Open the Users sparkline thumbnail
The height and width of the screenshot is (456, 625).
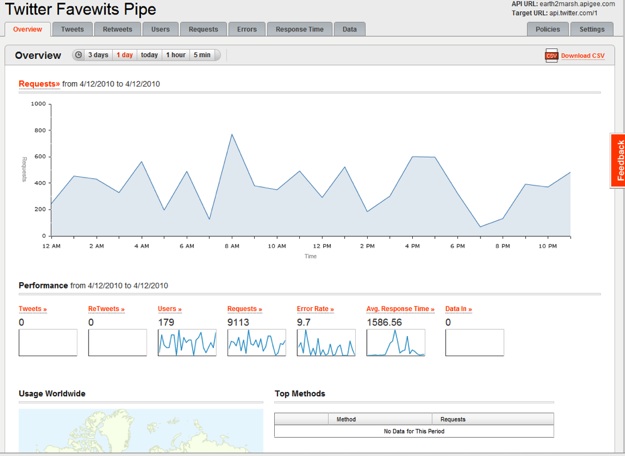(187, 343)
